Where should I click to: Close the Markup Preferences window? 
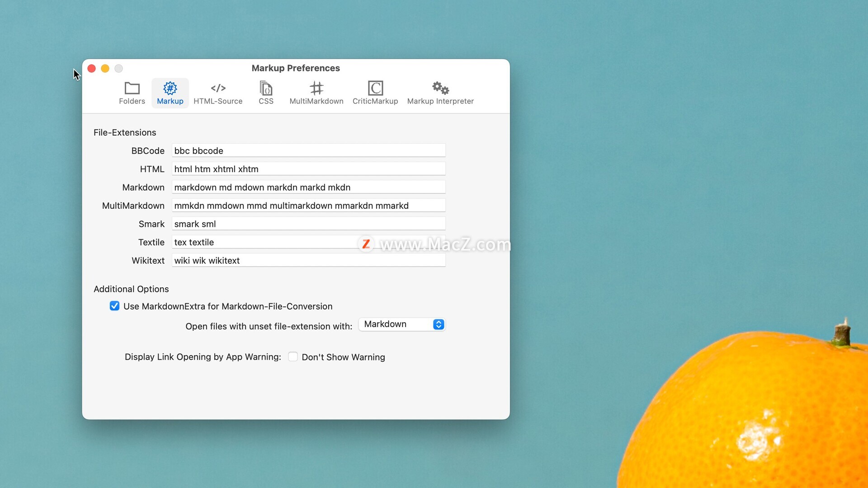pos(92,68)
